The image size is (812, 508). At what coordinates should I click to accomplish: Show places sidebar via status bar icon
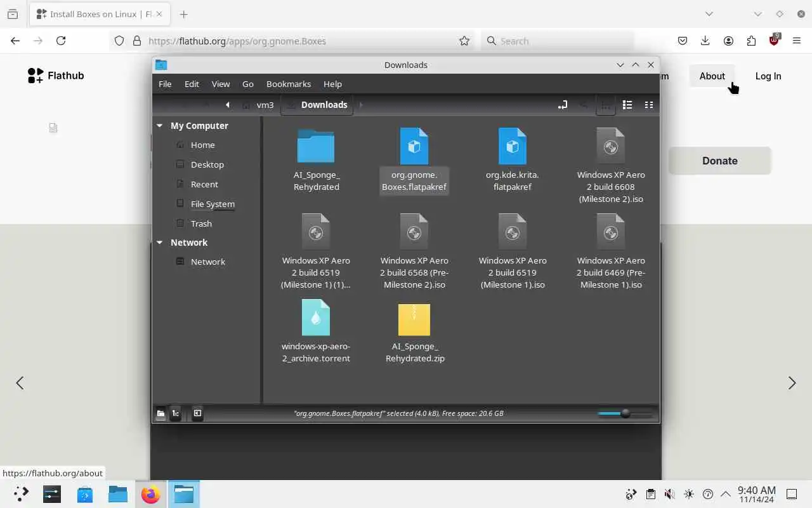[160, 413]
